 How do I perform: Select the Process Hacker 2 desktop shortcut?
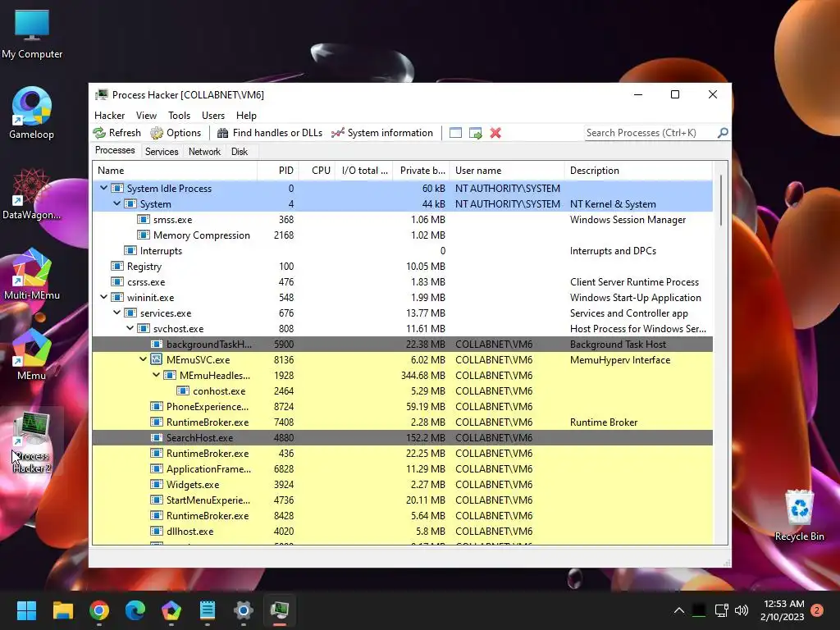(x=32, y=442)
